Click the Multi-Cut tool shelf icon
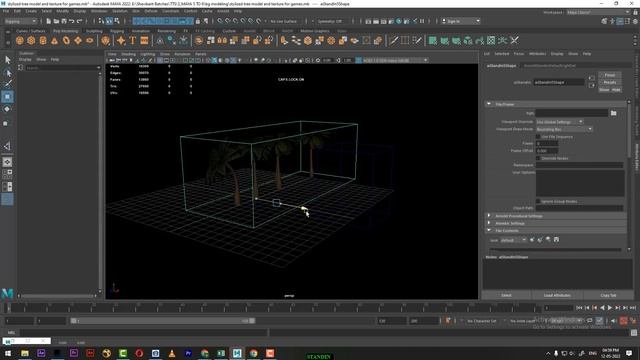This screenshot has height=360, width=640. 393,40
